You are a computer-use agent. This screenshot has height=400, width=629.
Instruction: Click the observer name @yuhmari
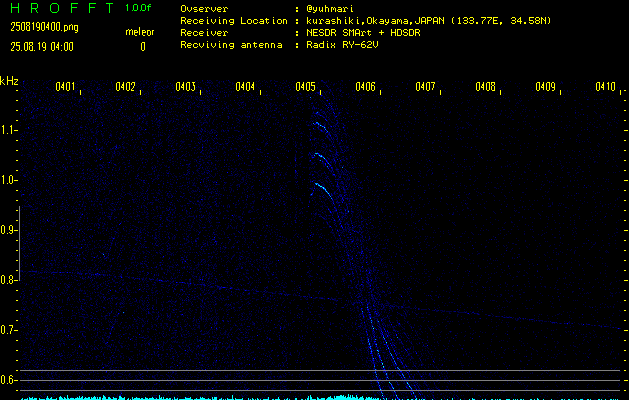(330, 9)
